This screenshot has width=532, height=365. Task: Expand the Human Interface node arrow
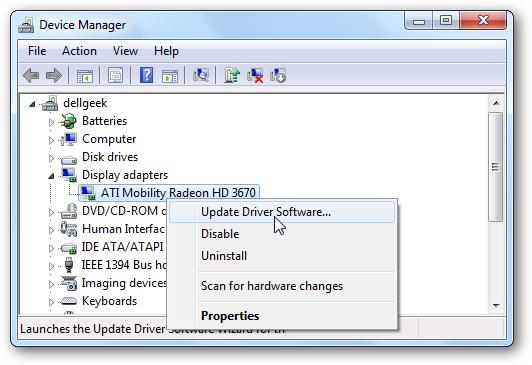coord(51,230)
